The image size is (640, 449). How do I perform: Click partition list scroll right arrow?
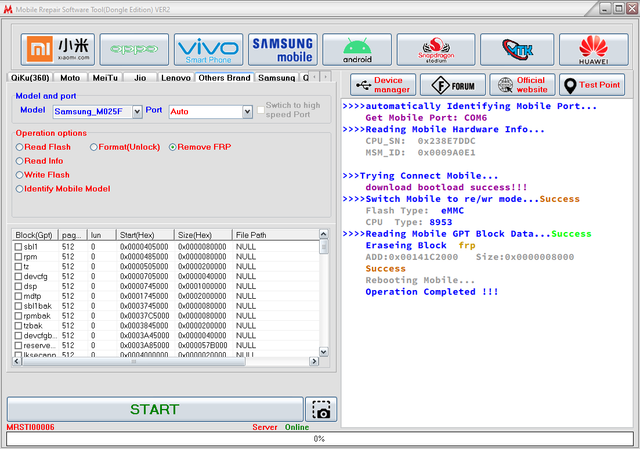[x=314, y=361]
